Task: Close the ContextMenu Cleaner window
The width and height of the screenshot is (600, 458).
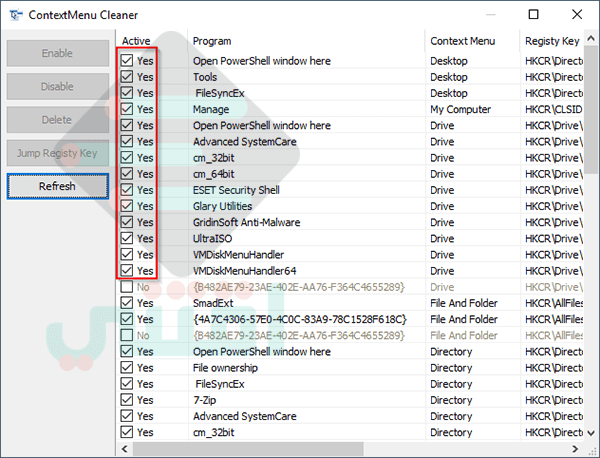Action: click(577, 15)
